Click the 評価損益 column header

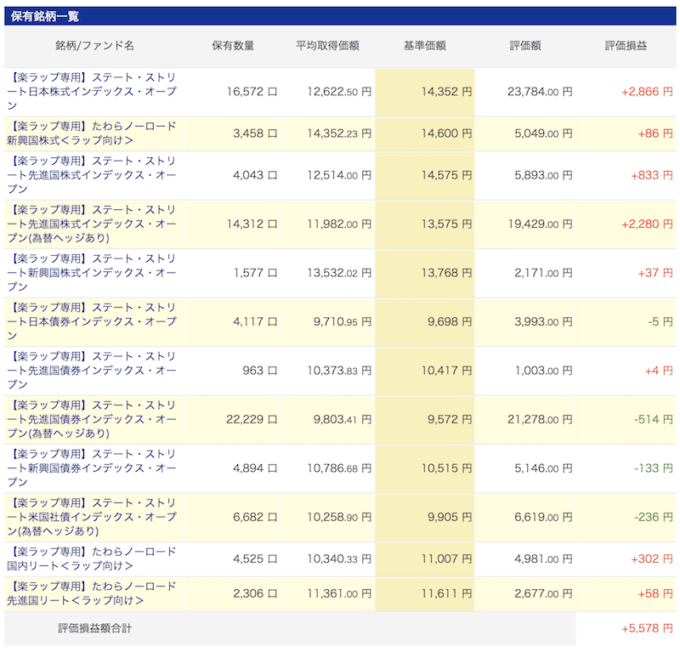click(626, 46)
